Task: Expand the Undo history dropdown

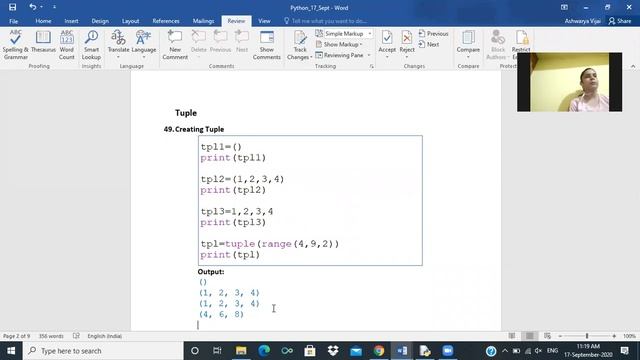Action: [x=42, y=7]
